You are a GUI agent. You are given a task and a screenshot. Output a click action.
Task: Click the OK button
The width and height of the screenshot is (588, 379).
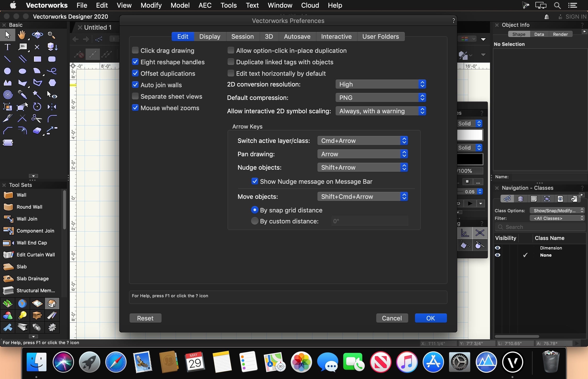(x=430, y=318)
